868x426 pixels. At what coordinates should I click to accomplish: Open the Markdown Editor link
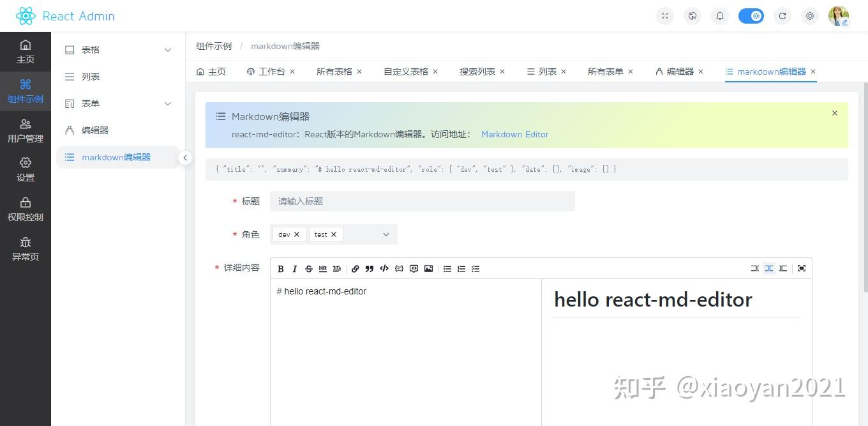(514, 134)
